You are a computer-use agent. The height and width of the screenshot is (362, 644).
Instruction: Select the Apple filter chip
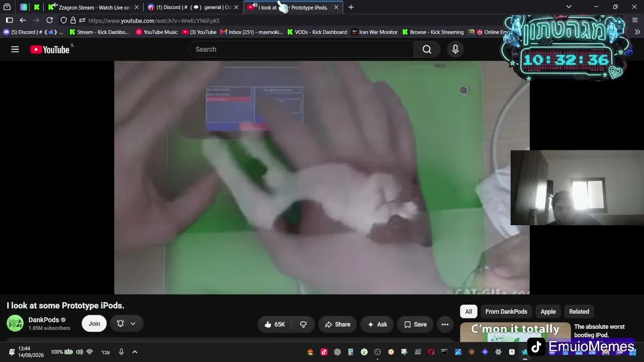(x=548, y=312)
